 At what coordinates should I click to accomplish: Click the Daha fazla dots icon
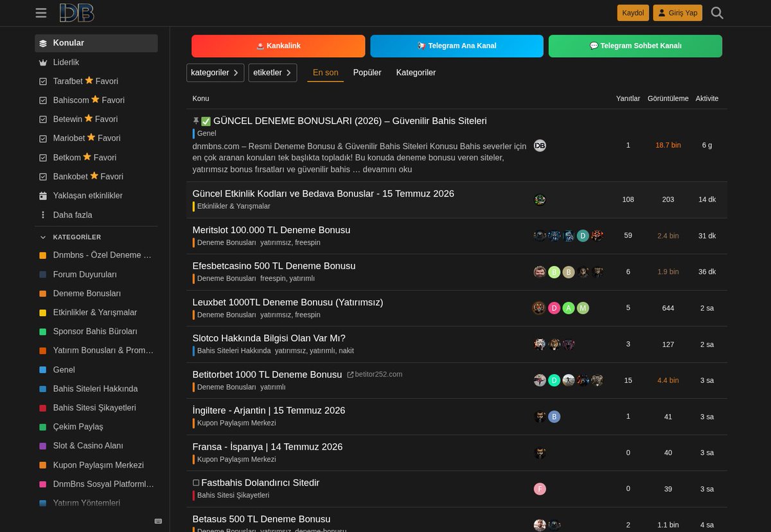[43, 215]
